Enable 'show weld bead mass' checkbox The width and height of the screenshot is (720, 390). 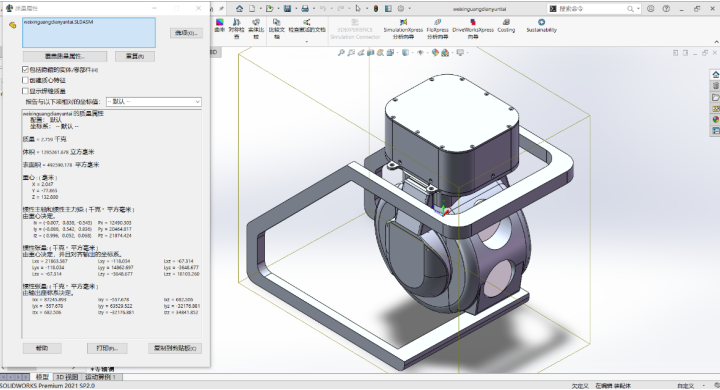tap(25, 90)
